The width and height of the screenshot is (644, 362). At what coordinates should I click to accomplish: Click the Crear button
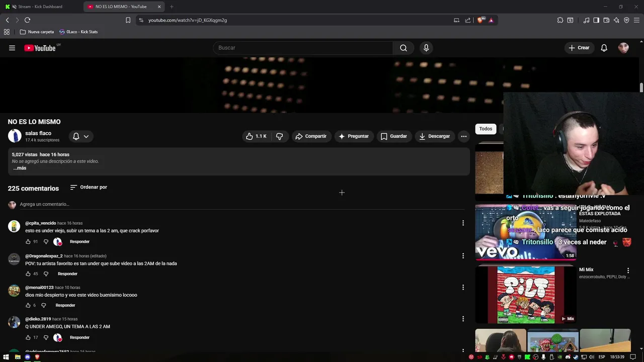point(579,48)
